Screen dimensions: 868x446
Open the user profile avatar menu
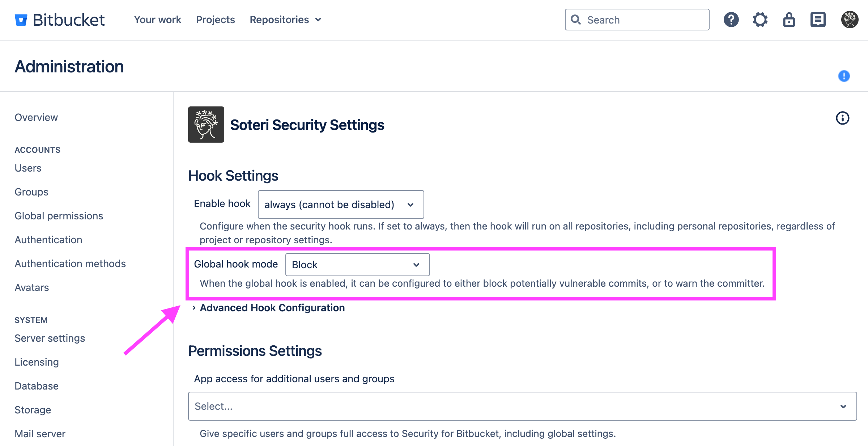click(850, 20)
